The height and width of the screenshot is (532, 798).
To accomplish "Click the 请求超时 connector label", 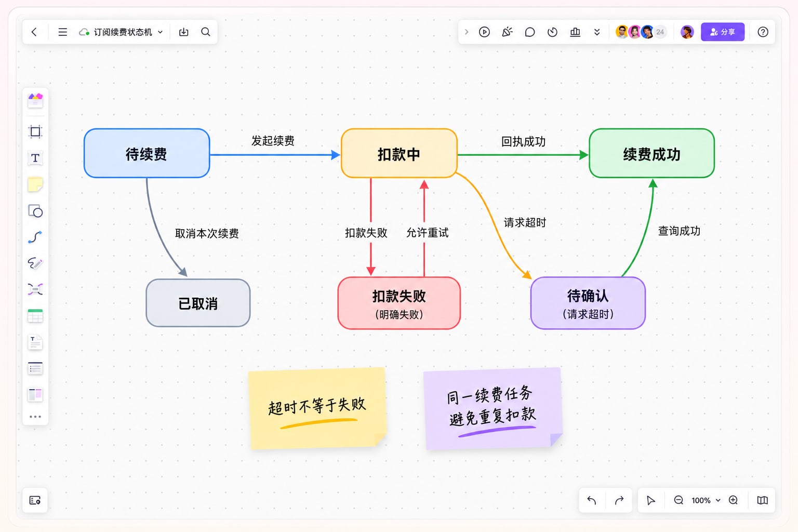I will click(x=525, y=222).
